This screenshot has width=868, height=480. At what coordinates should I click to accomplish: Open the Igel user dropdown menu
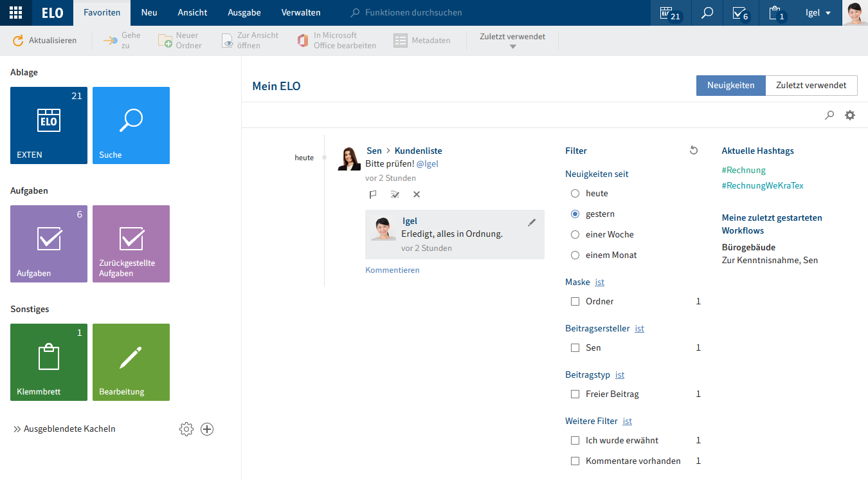click(x=818, y=13)
